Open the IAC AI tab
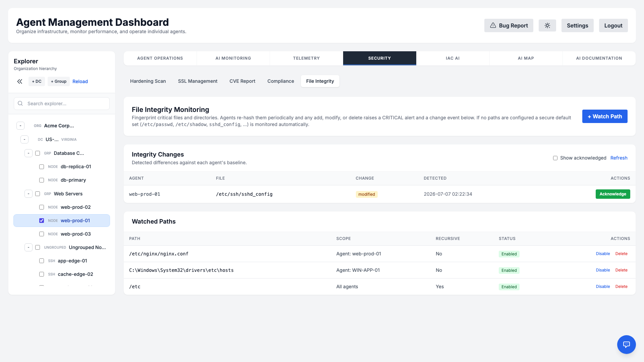Image resolution: width=644 pixels, height=362 pixels. 452,58
